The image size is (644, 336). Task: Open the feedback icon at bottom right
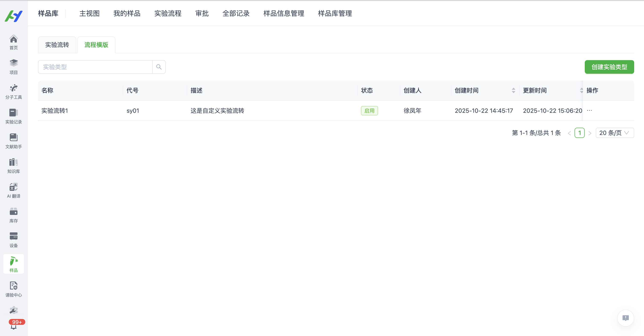point(625,318)
